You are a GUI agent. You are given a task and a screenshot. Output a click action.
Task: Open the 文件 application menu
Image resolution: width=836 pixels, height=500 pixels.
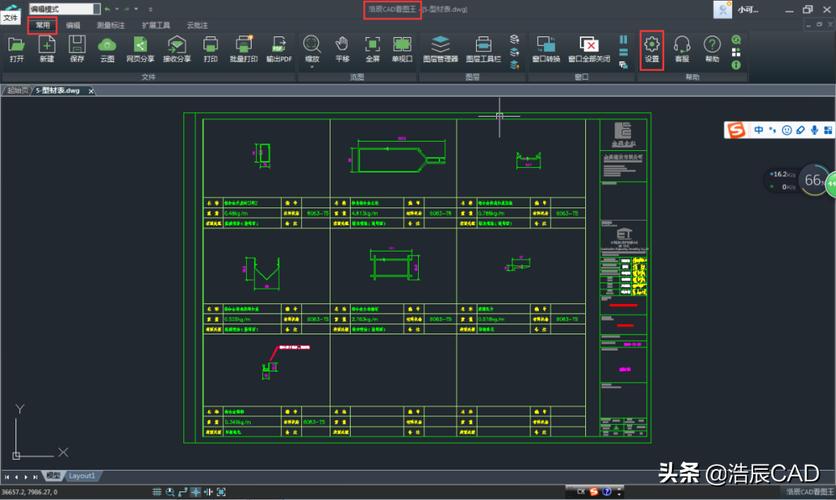point(10,18)
